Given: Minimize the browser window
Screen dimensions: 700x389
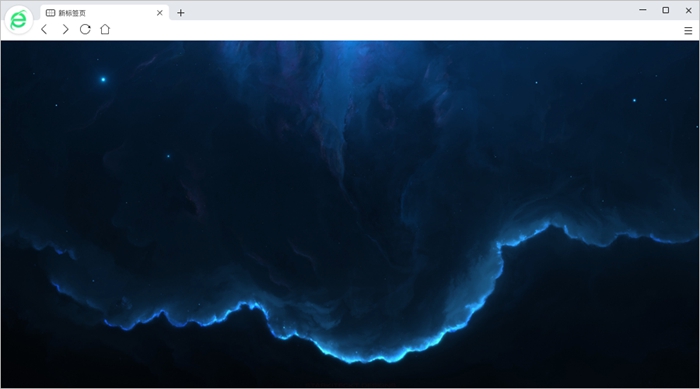Looking at the screenshot, I should coord(643,10).
